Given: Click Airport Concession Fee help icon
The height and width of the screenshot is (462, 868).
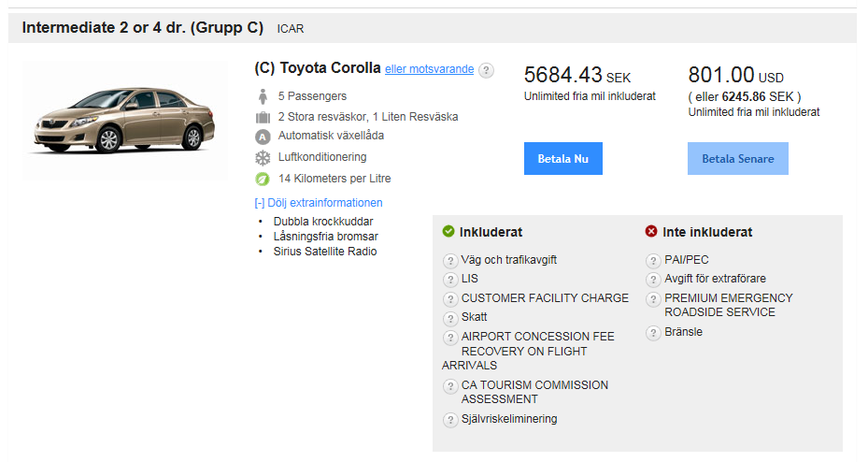Looking at the screenshot, I should coord(449,338).
